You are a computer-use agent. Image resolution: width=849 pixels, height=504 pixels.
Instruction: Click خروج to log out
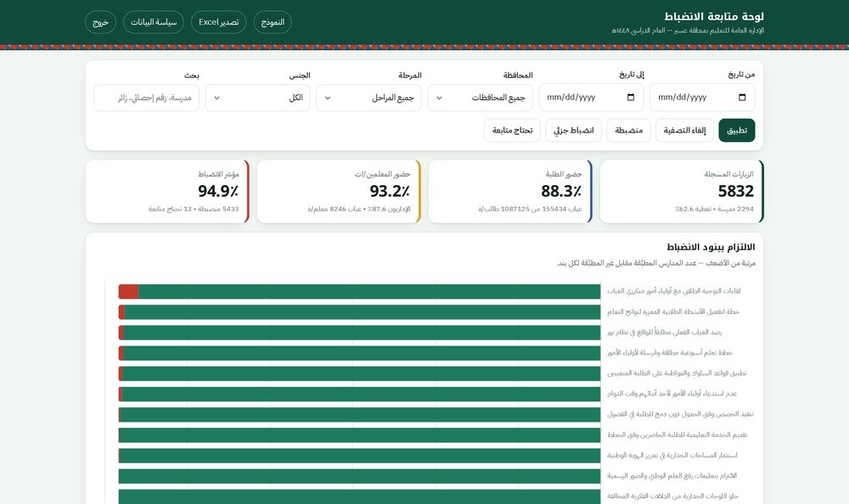tap(100, 22)
